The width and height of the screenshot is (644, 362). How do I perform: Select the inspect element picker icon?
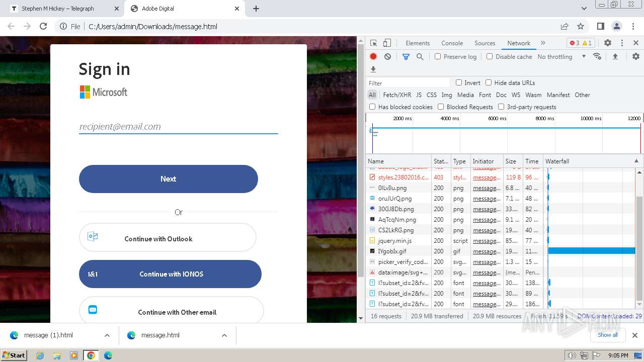click(x=373, y=43)
